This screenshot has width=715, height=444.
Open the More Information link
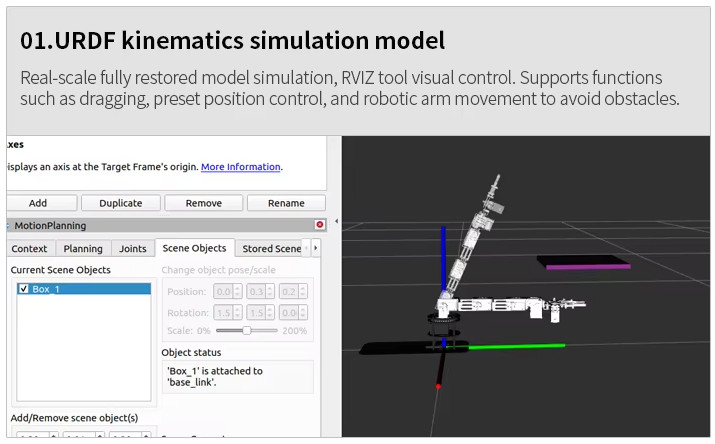tap(240, 167)
